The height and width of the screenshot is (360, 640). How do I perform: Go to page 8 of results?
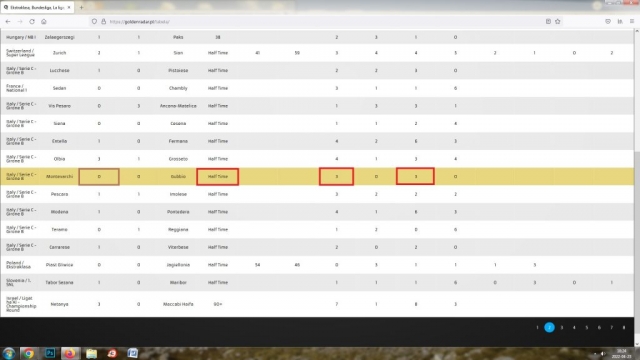pyautogui.click(x=624, y=327)
